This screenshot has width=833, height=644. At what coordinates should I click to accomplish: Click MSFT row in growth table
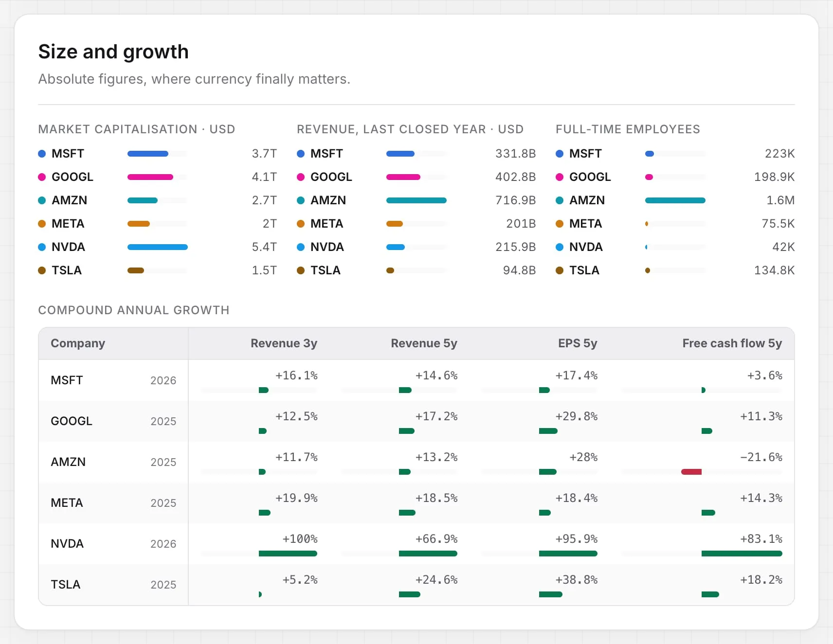pos(416,380)
